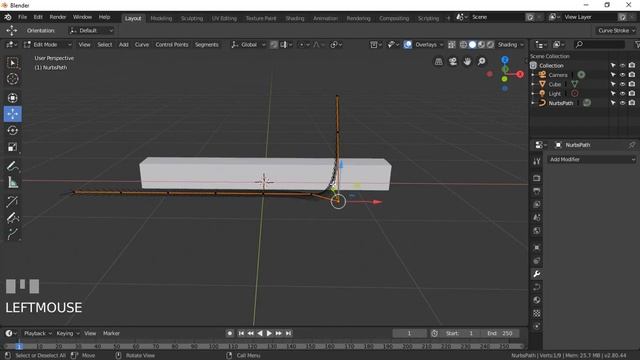Image resolution: width=640 pixels, height=360 pixels.
Task: Select the Light object in outliner
Action: [x=554, y=93]
